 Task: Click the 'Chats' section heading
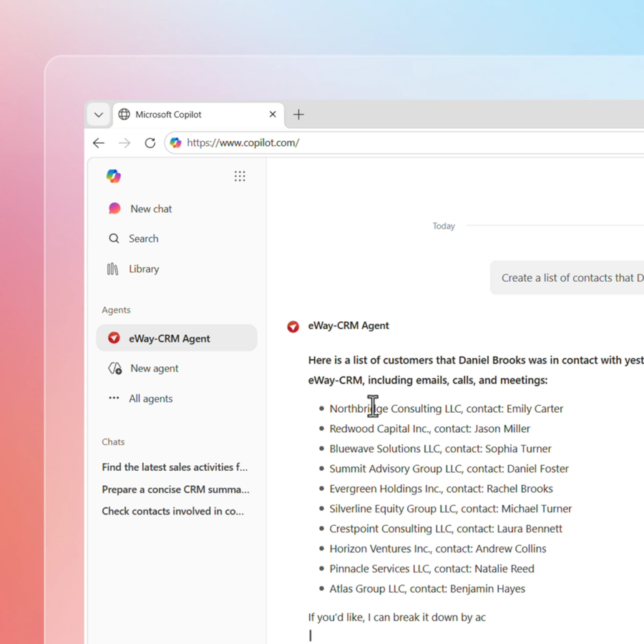[113, 442]
